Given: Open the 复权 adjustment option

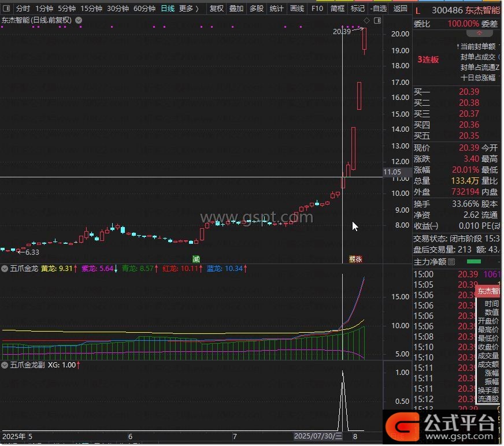Looking at the screenshot, I should (217, 8).
